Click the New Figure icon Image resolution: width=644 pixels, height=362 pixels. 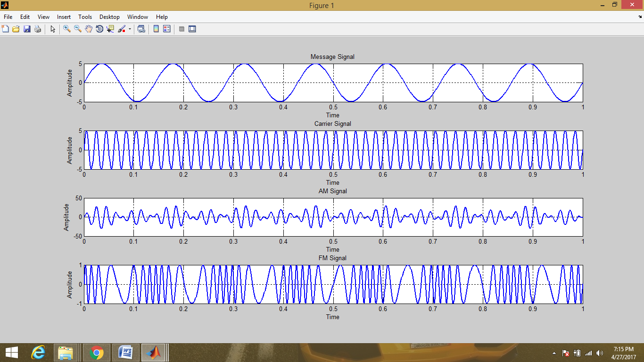(x=5, y=29)
